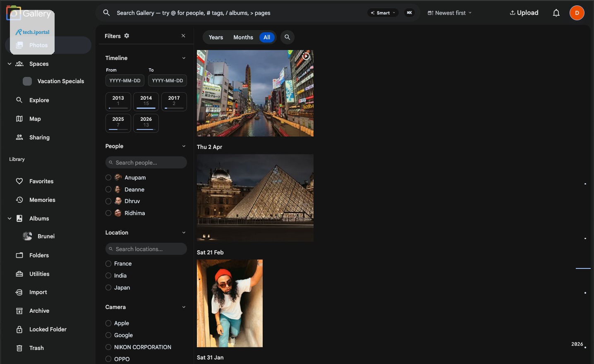Select the Ridhima person filter

(108, 213)
